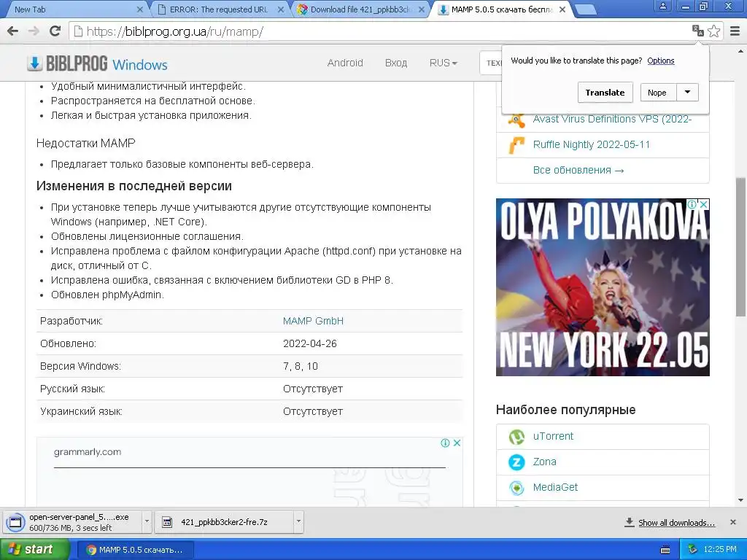Open the MediaGet link
This screenshot has height=560, width=747.
point(555,487)
